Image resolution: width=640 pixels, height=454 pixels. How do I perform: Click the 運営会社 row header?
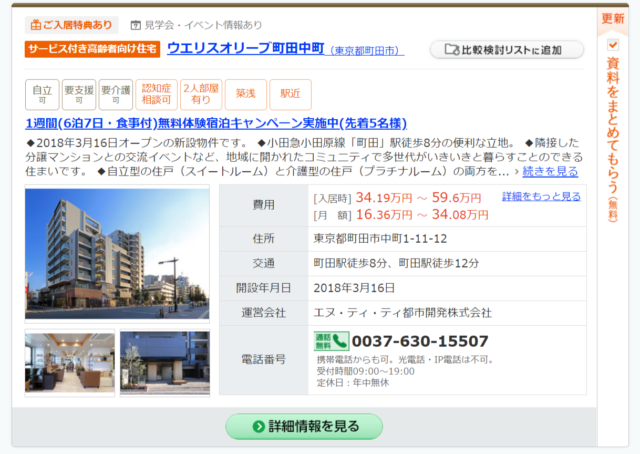(264, 313)
